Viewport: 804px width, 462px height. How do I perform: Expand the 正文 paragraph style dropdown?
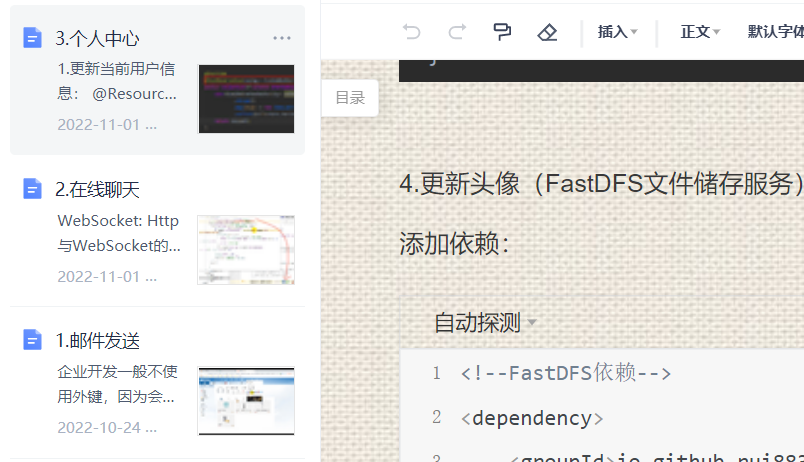click(700, 32)
